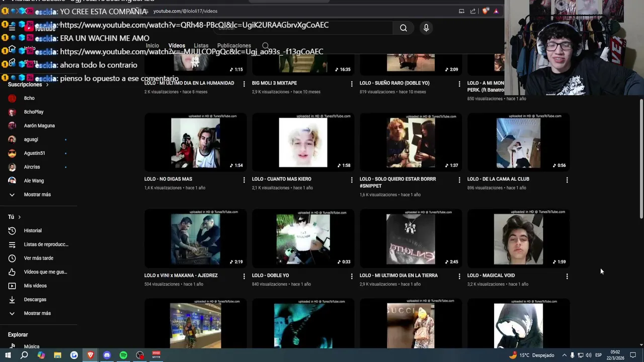Switch to the Inicio channel tab
The width and height of the screenshot is (644, 362).
click(x=152, y=46)
